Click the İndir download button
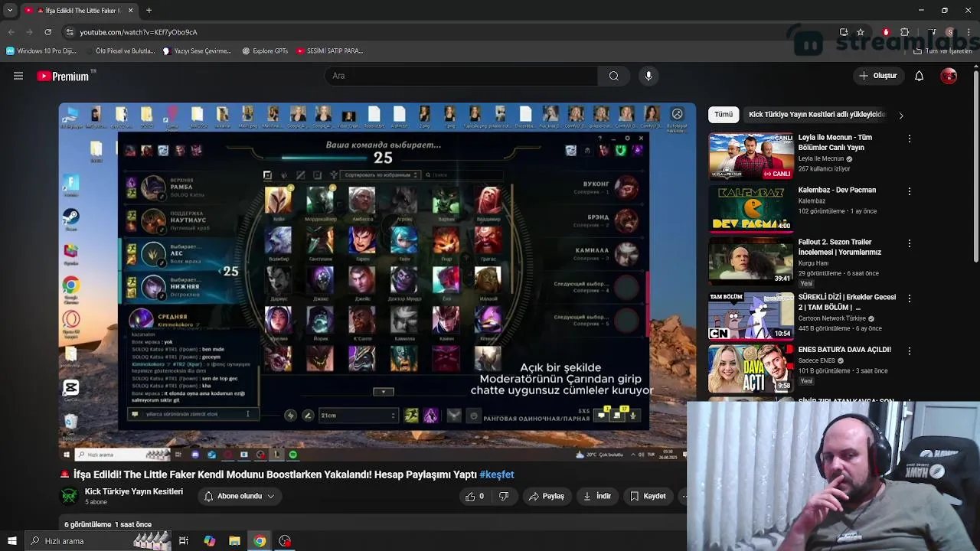The width and height of the screenshot is (980, 551). (597, 497)
